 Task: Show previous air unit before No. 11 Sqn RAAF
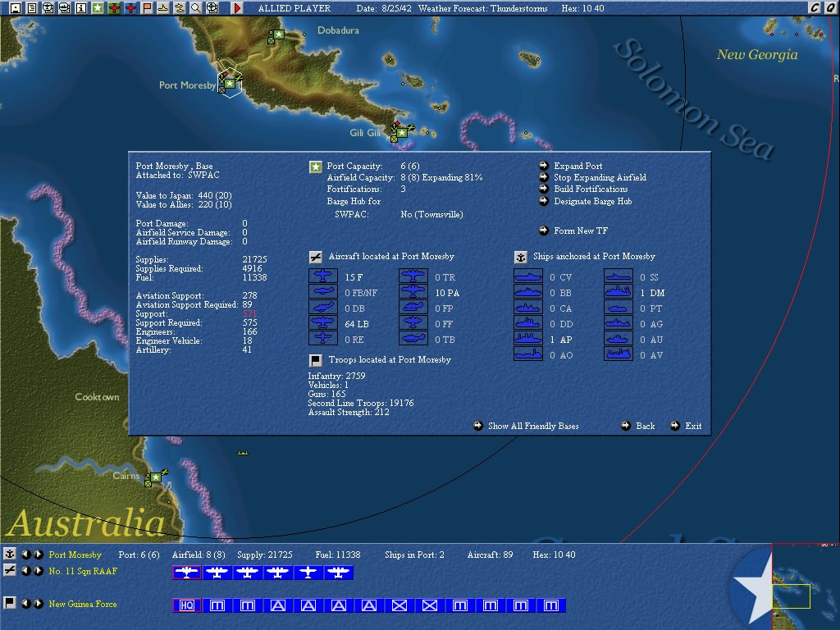pyautogui.click(x=25, y=571)
